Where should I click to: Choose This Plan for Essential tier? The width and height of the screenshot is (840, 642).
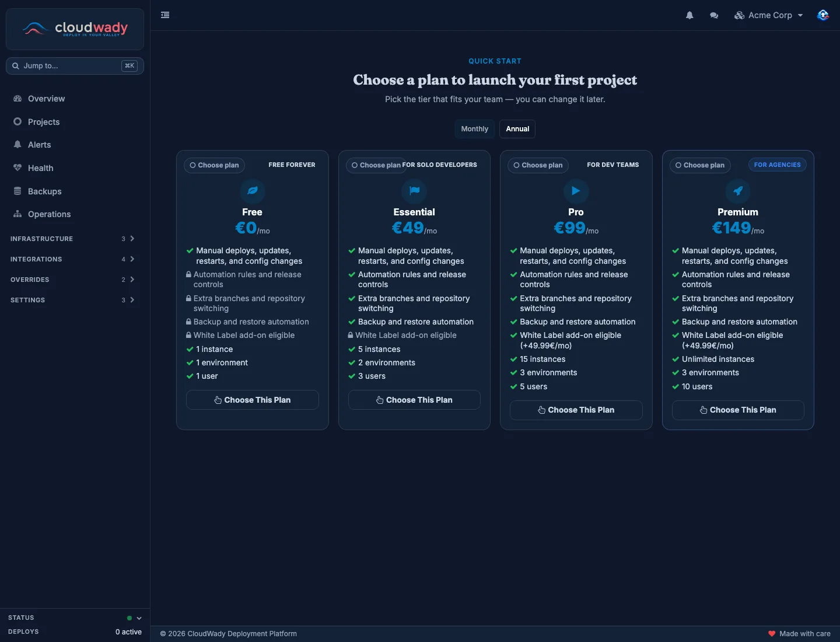pos(414,400)
